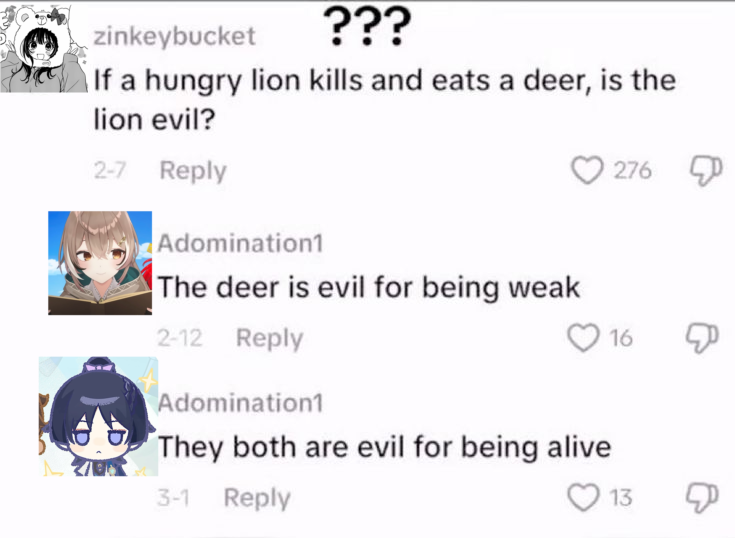Dislike the "They both are evil" reply
Image resolution: width=735 pixels, height=538 pixels.
click(x=702, y=498)
